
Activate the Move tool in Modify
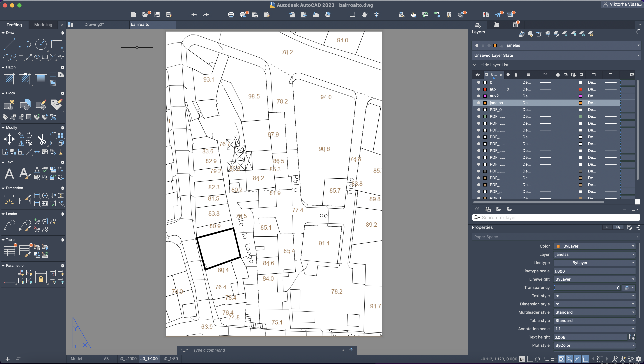point(9,139)
